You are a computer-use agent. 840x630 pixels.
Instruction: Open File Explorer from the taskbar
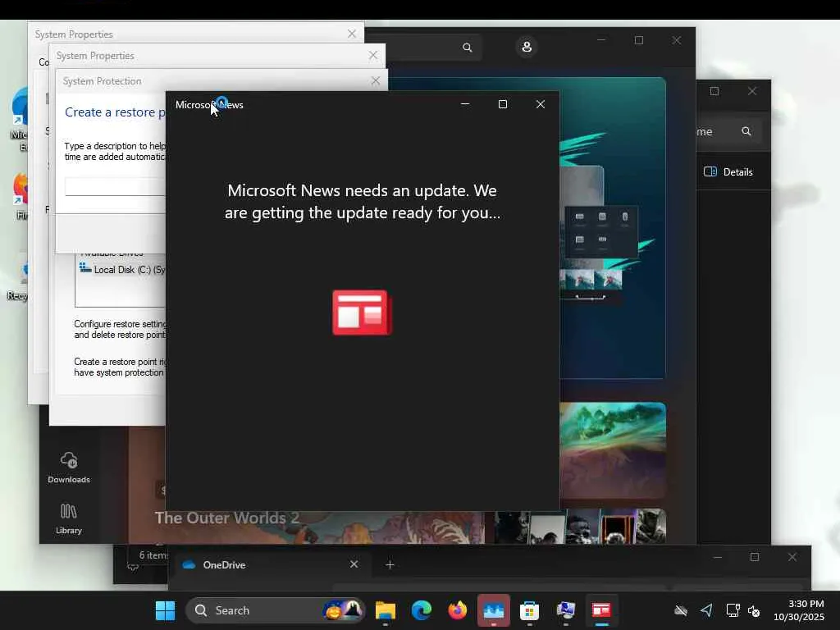(x=386, y=610)
